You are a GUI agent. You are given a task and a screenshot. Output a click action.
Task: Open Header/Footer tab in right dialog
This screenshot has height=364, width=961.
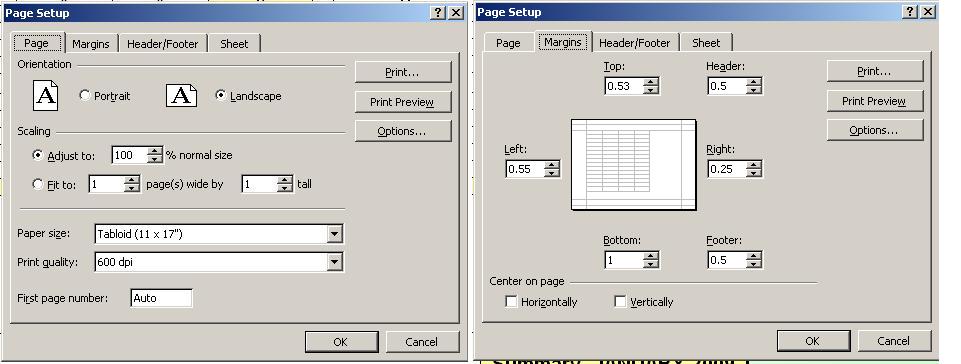tap(634, 43)
